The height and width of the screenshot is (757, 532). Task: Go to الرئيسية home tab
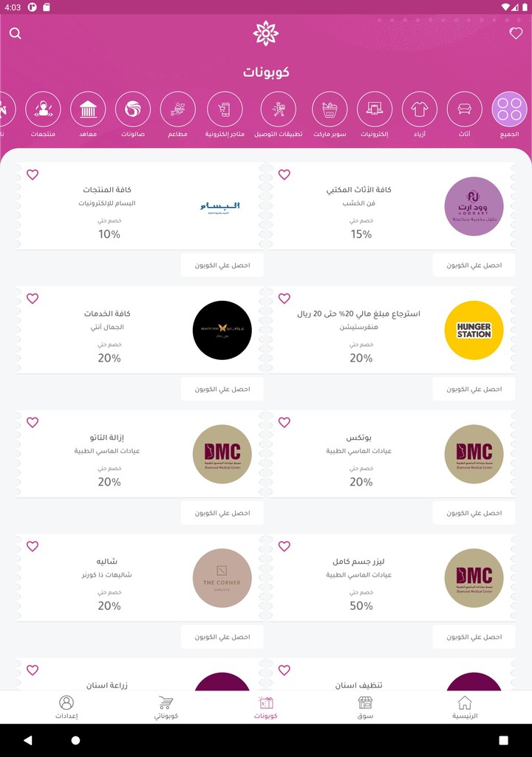tap(465, 707)
